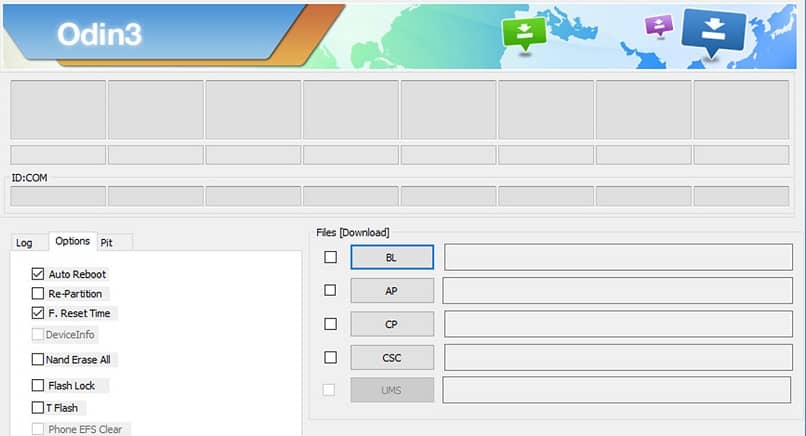Screen dimensions: 806x436
Task: Toggle the Auto Reboot checkbox
Action: (x=38, y=274)
